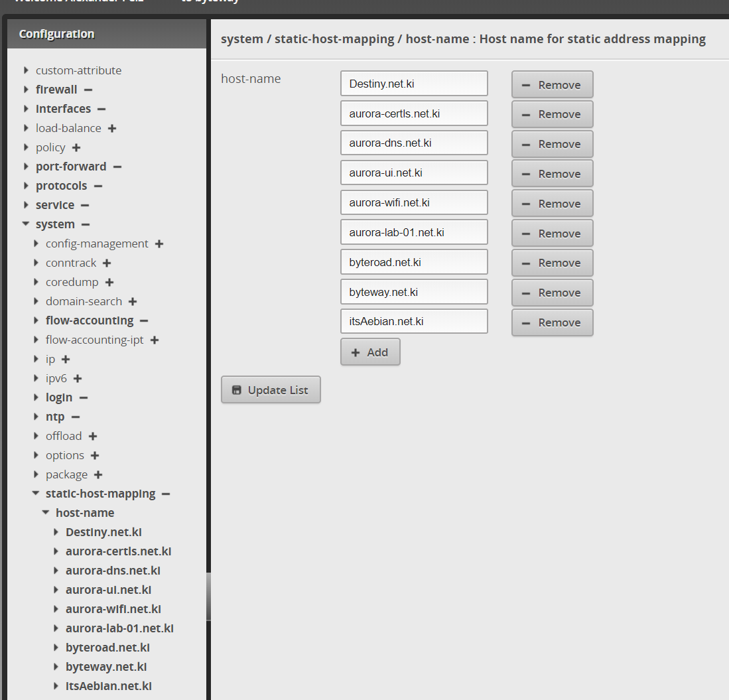Click the aurora-wifi.net.ki text field
The height and width of the screenshot is (700, 729).
(x=414, y=203)
